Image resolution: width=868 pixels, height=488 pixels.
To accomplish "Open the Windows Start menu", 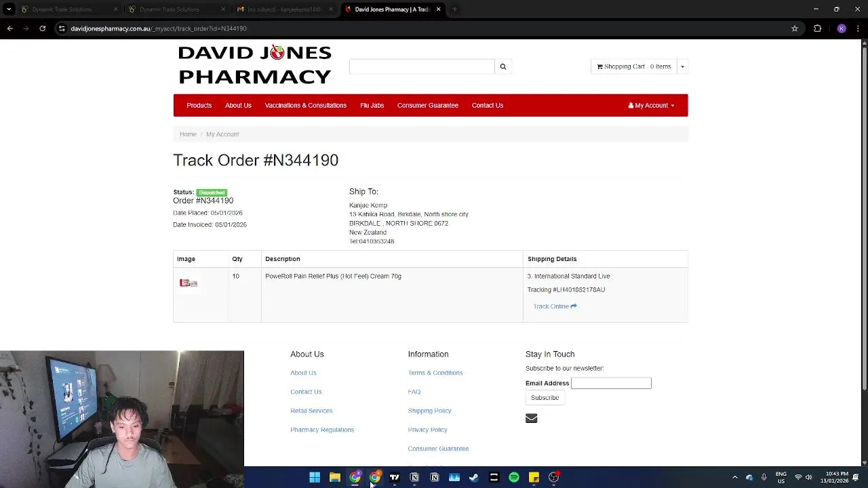I will pyautogui.click(x=315, y=477).
